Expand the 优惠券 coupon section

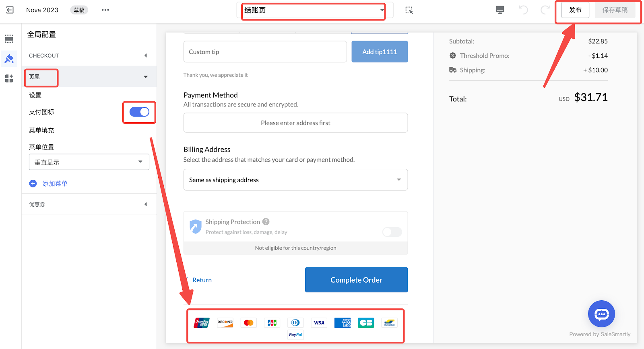coord(89,204)
